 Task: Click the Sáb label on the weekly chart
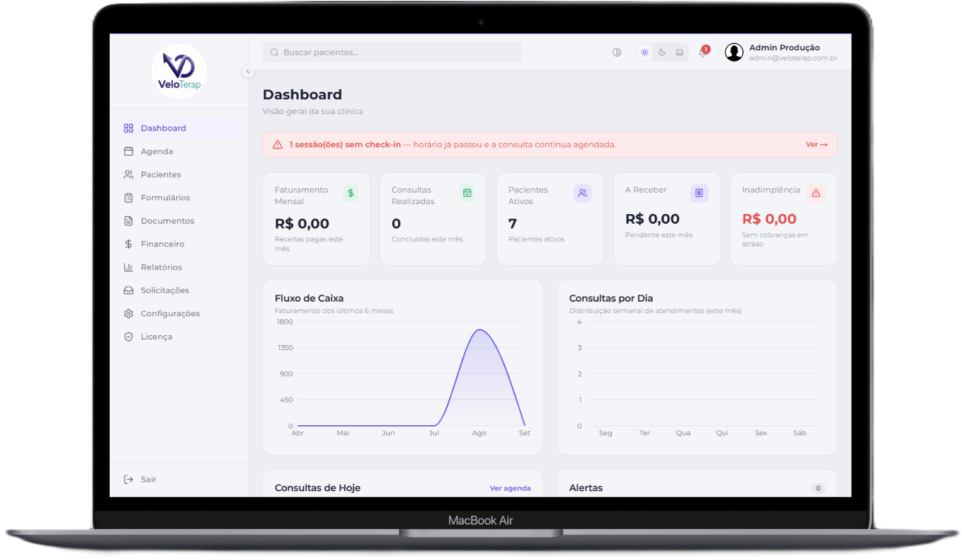pyautogui.click(x=800, y=433)
